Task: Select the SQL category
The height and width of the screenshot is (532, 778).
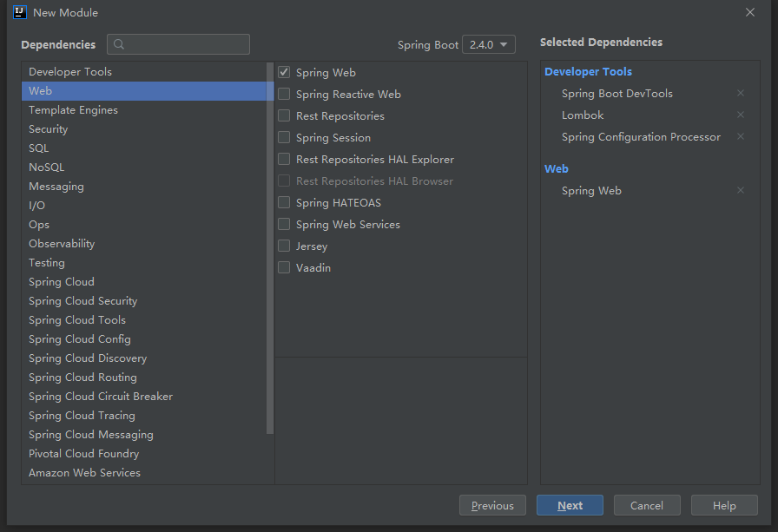Action: coord(38,148)
